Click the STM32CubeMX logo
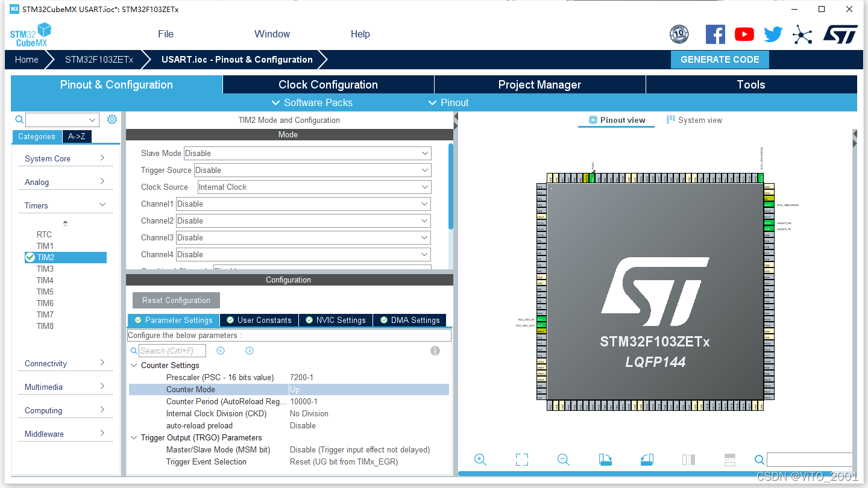This screenshot has height=488, width=868. point(31,34)
